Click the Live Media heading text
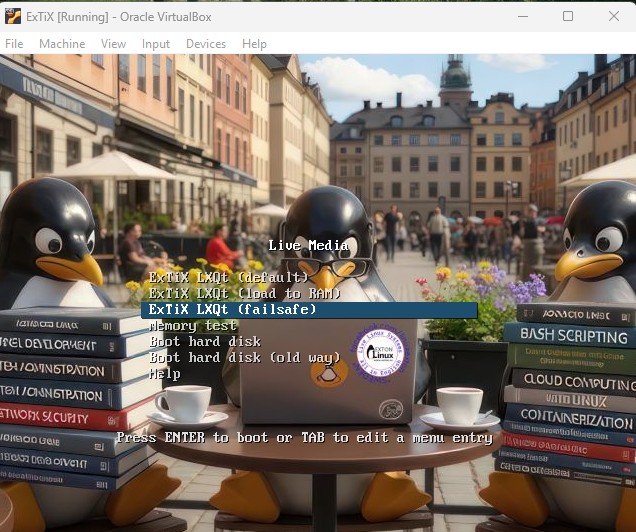The height and width of the screenshot is (532, 636). click(308, 245)
